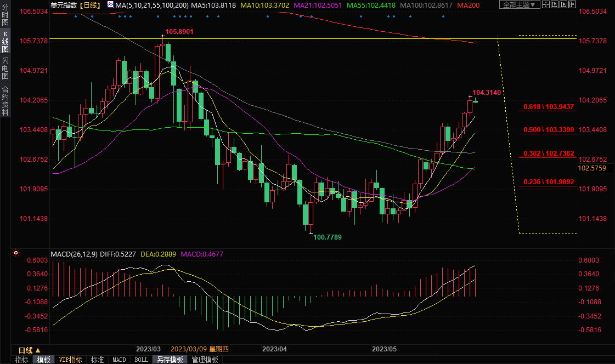Screen dimensions: 615x364
Task: Open 闪电图 view in left sidebar
Action: (x=5, y=69)
